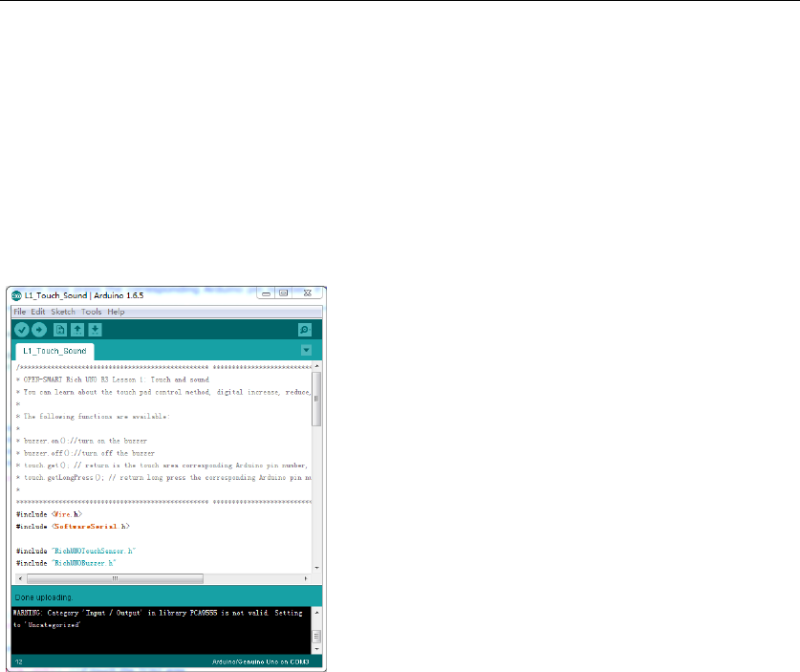Open the Sketch menu

click(63, 312)
